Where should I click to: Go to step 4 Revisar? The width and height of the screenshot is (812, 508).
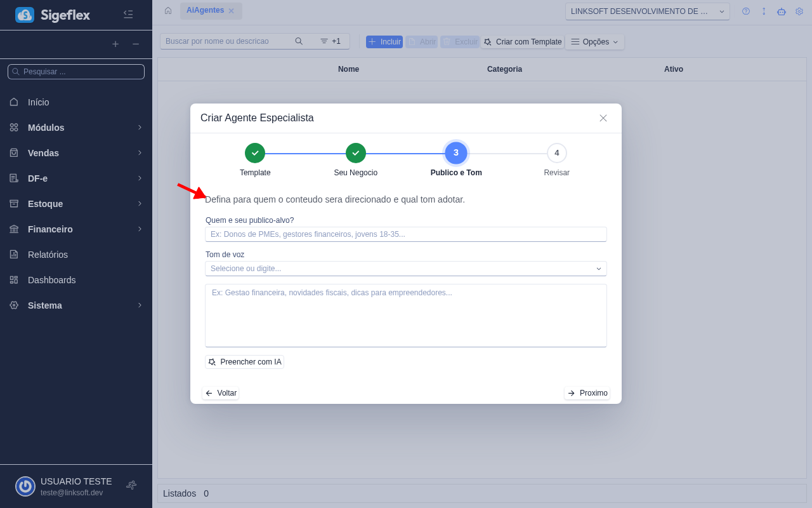click(556, 153)
